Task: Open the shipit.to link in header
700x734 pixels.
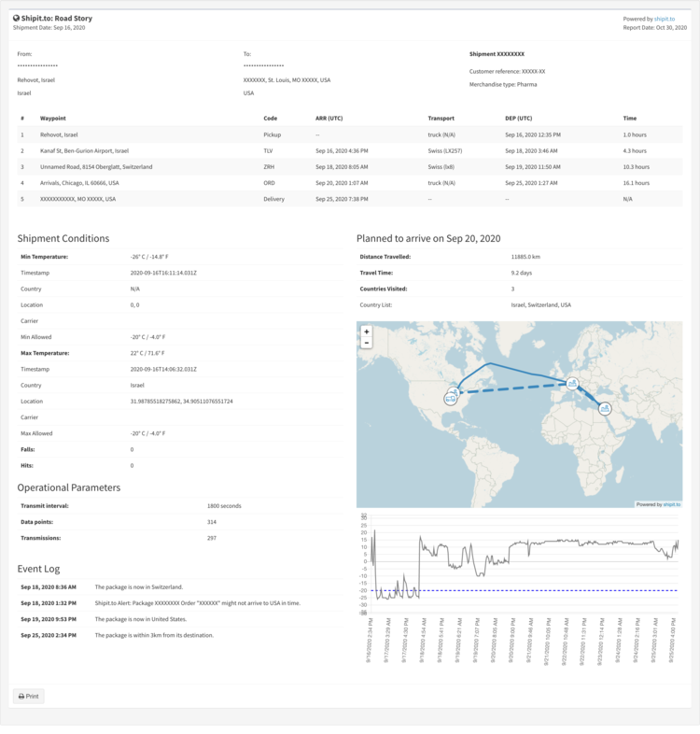Action: 665,20
